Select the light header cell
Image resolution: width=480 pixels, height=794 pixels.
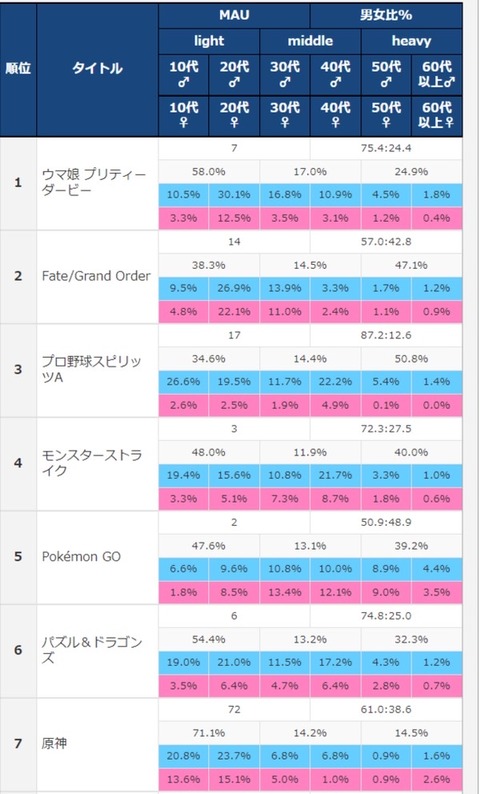pos(209,41)
